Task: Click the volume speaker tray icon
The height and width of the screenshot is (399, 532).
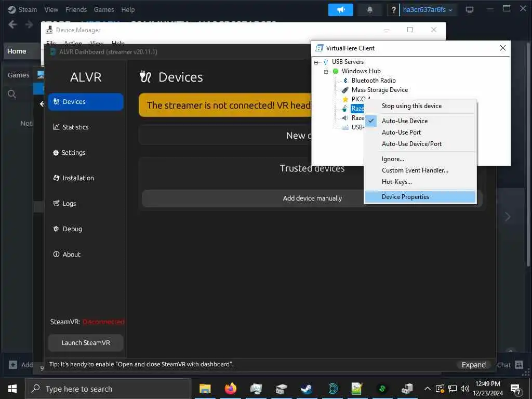Action: [x=465, y=389]
